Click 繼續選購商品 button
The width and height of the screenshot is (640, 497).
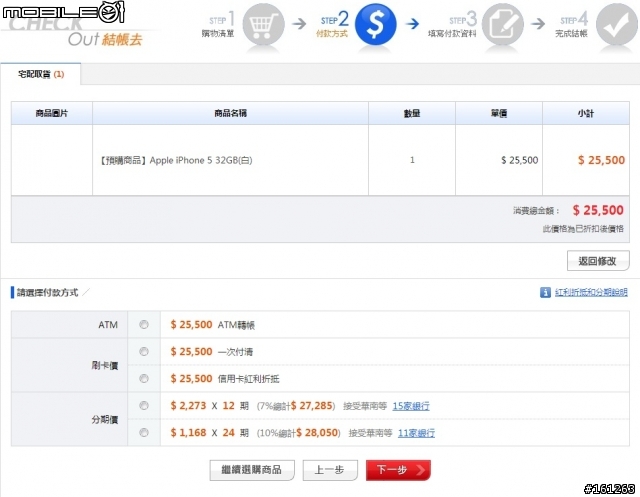tap(252, 470)
